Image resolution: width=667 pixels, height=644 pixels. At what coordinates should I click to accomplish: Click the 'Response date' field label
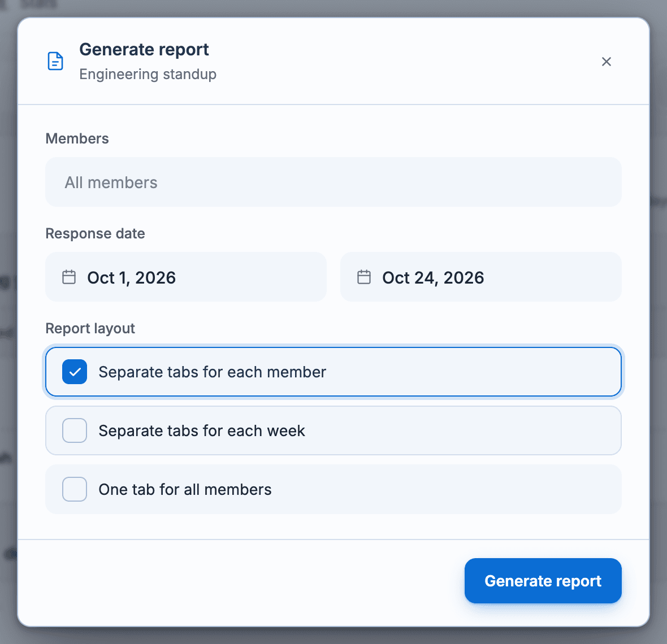tap(96, 233)
